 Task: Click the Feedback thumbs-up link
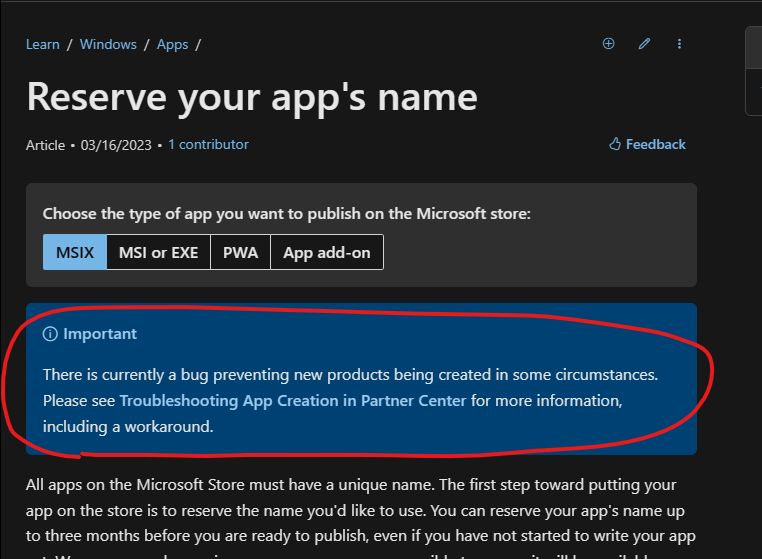647,144
